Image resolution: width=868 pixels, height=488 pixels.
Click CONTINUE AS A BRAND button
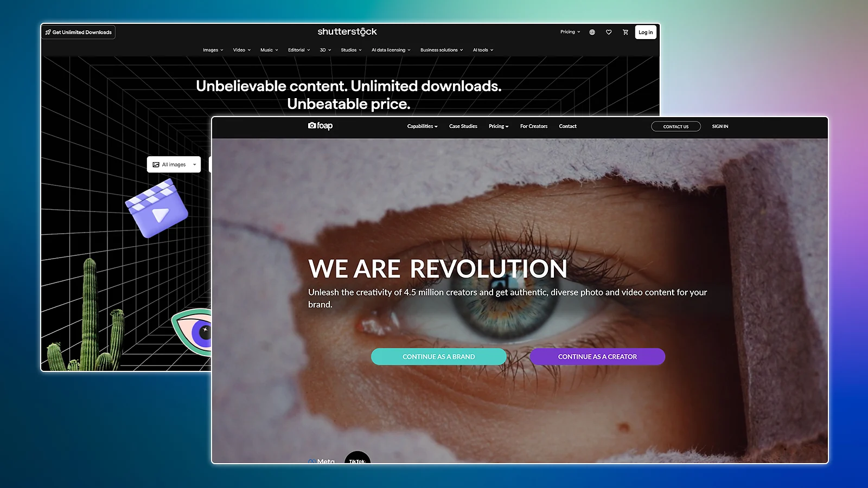439,357
